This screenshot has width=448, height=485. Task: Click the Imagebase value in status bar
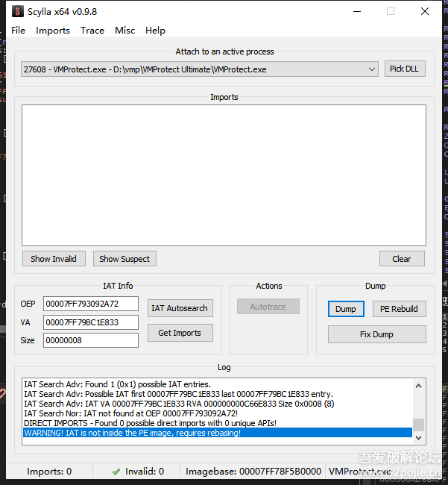[x=253, y=472]
